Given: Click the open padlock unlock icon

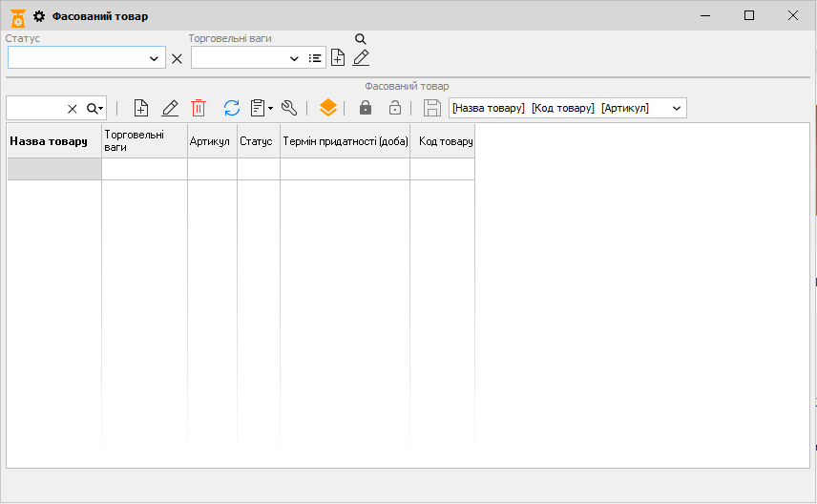Looking at the screenshot, I should pyautogui.click(x=394, y=108).
